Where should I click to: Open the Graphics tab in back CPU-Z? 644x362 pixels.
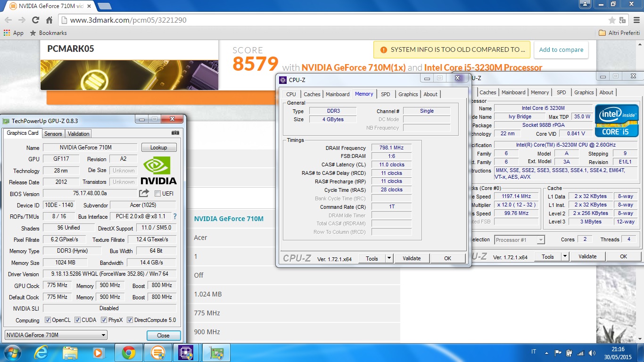pyautogui.click(x=584, y=92)
